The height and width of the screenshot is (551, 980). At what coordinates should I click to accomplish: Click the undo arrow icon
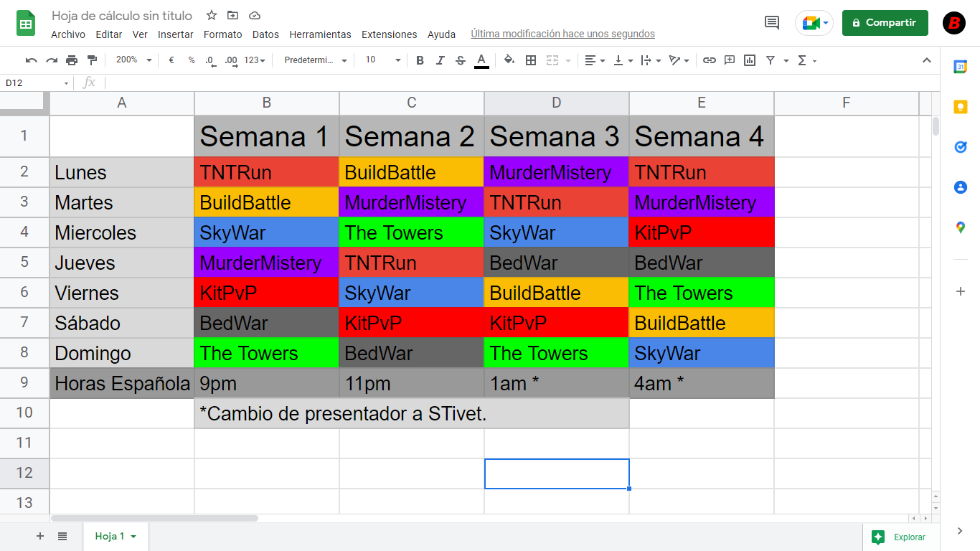(31, 60)
